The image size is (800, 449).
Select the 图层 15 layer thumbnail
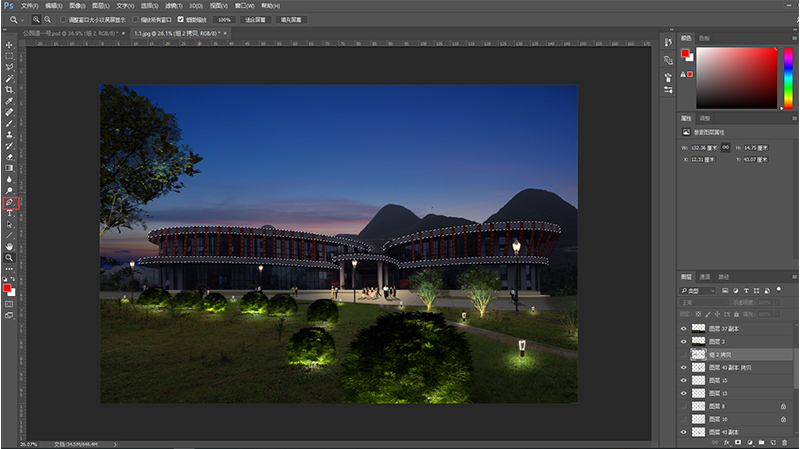[698, 380]
